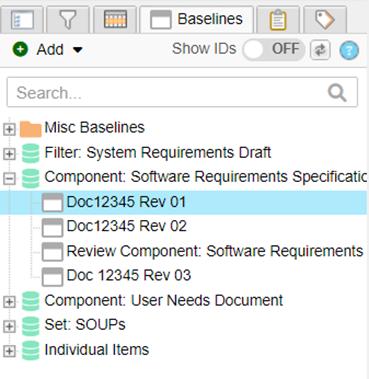Viewport: 369px width, 379px height.
Task: Select Doc12345 Rev 02 baseline
Action: [126, 226]
